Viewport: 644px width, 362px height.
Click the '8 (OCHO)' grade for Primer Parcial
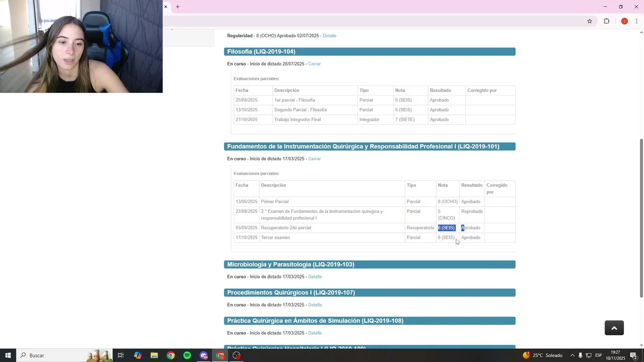(447, 202)
